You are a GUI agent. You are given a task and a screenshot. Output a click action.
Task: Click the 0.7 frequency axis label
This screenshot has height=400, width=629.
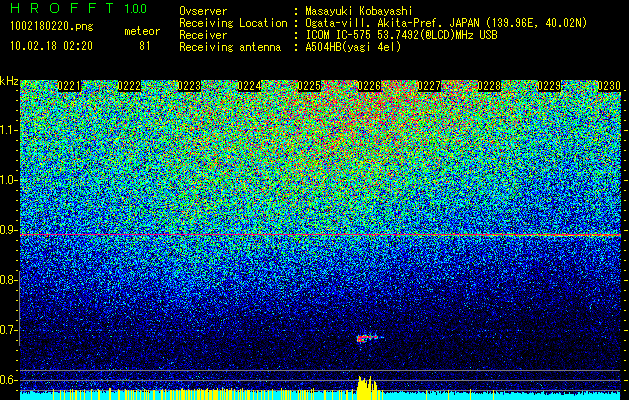(8, 330)
